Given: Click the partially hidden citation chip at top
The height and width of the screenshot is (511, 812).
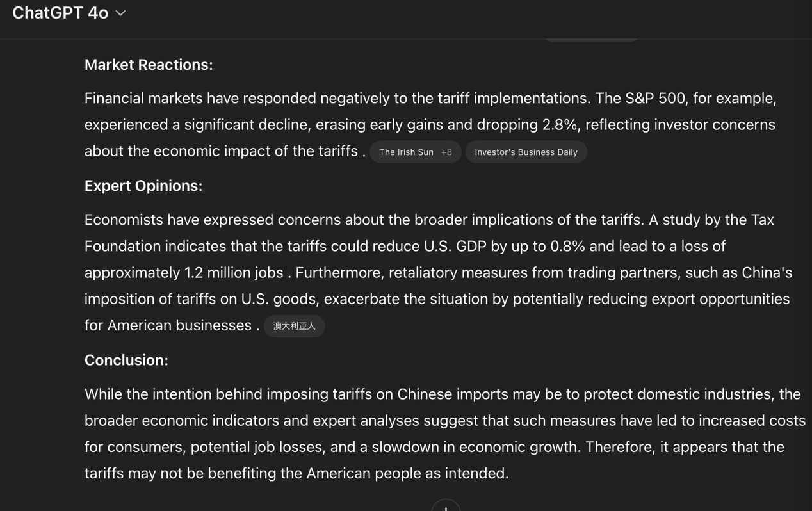Looking at the screenshot, I should [590, 39].
